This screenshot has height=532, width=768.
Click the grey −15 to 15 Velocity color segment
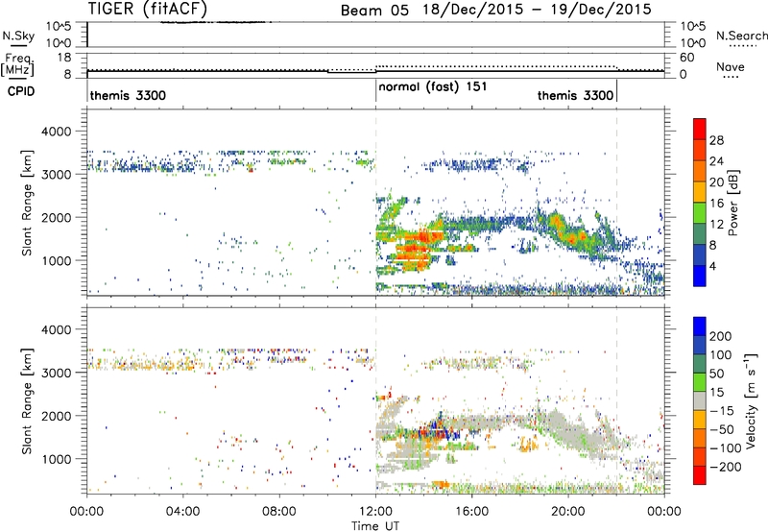pos(700,400)
